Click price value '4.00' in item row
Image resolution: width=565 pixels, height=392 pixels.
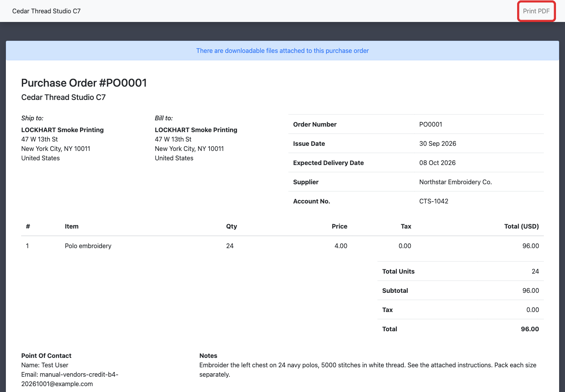[341, 246]
